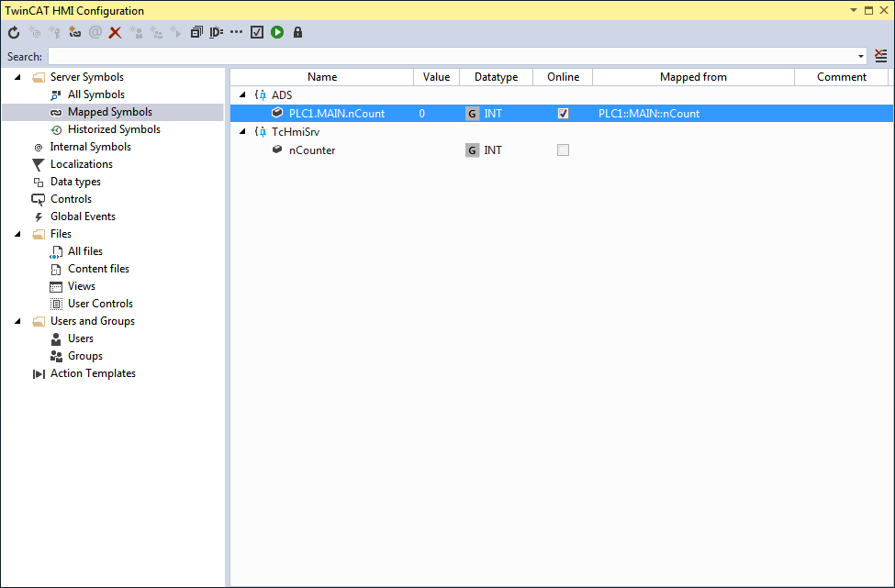The width and height of the screenshot is (895, 588).
Task: Collapse the Server Symbols tree node
Action: [x=17, y=77]
